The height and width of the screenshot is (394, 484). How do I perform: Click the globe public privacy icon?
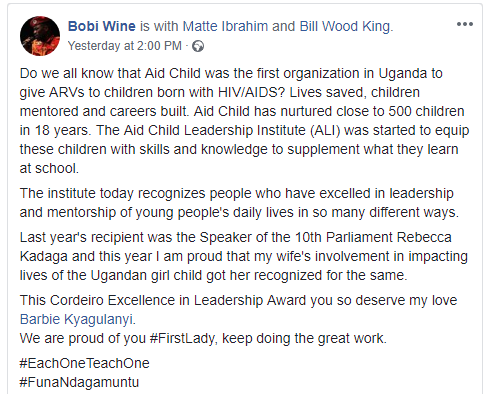198,46
